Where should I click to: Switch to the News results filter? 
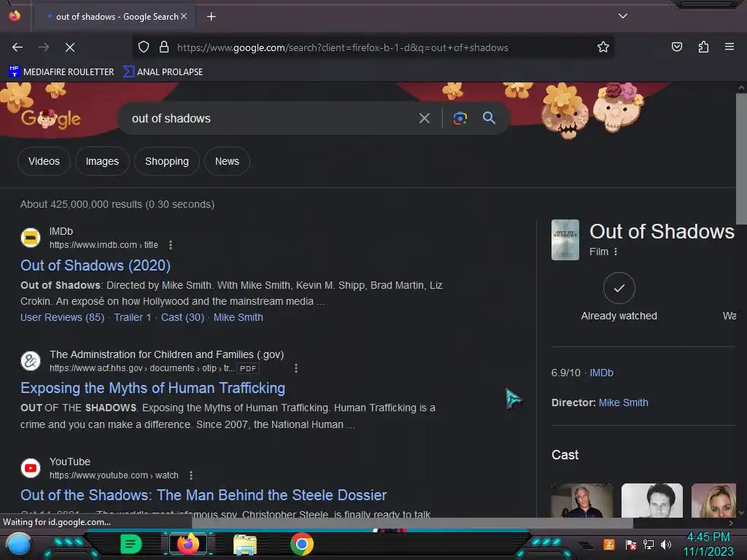tap(227, 161)
